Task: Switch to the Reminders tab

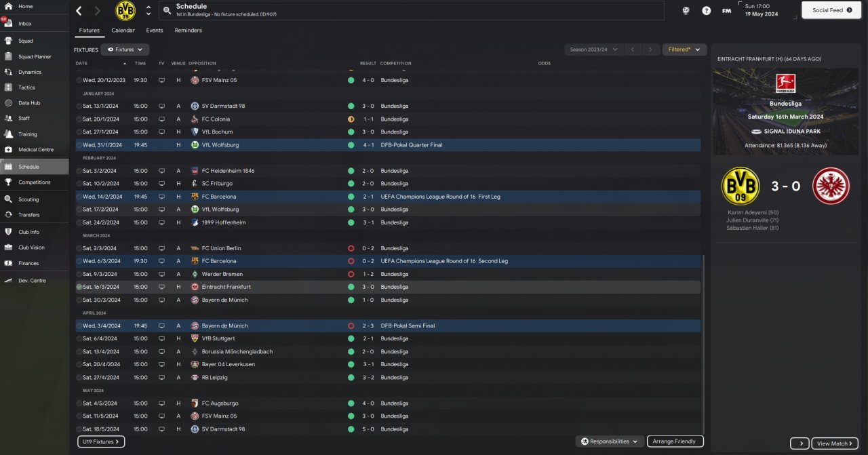Action: 188,31
